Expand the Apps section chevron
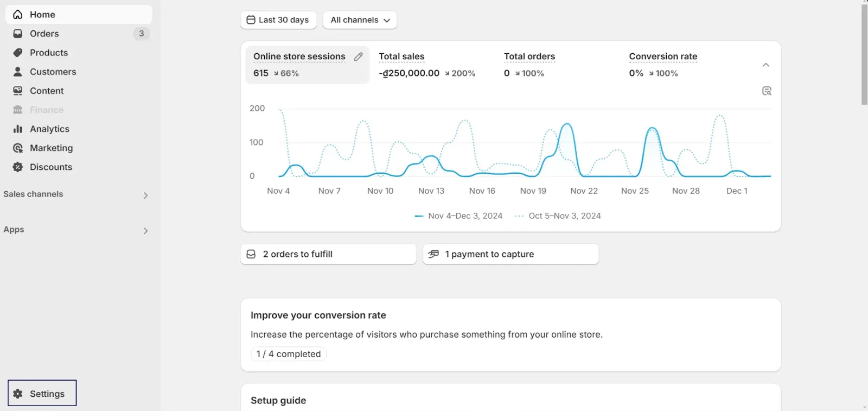Image resolution: width=868 pixels, height=411 pixels. (145, 231)
